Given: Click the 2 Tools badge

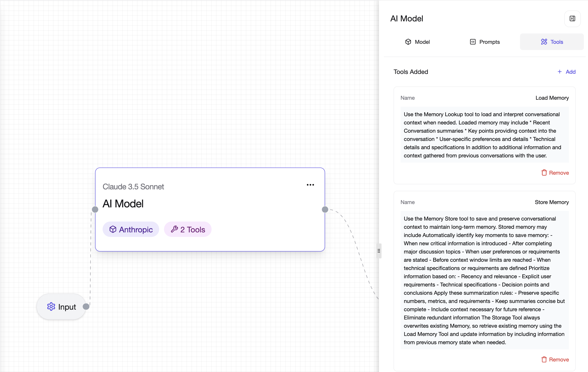Looking at the screenshot, I should coord(188,229).
